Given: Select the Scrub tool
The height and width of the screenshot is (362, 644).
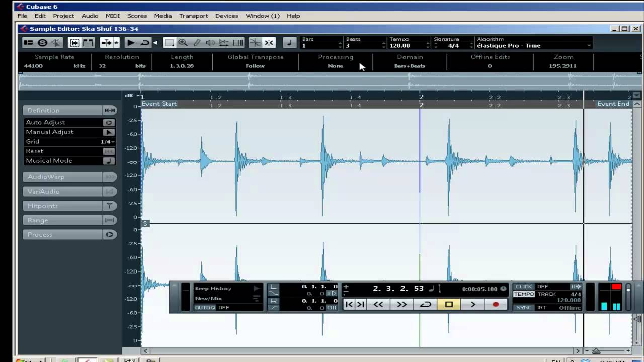Looking at the screenshot, I should point(224,43).
